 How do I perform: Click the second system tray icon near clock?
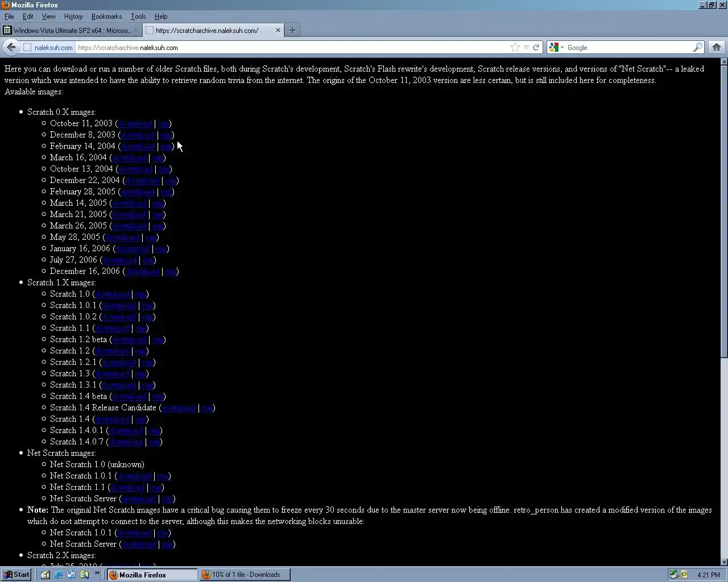(x=684, y=575)
